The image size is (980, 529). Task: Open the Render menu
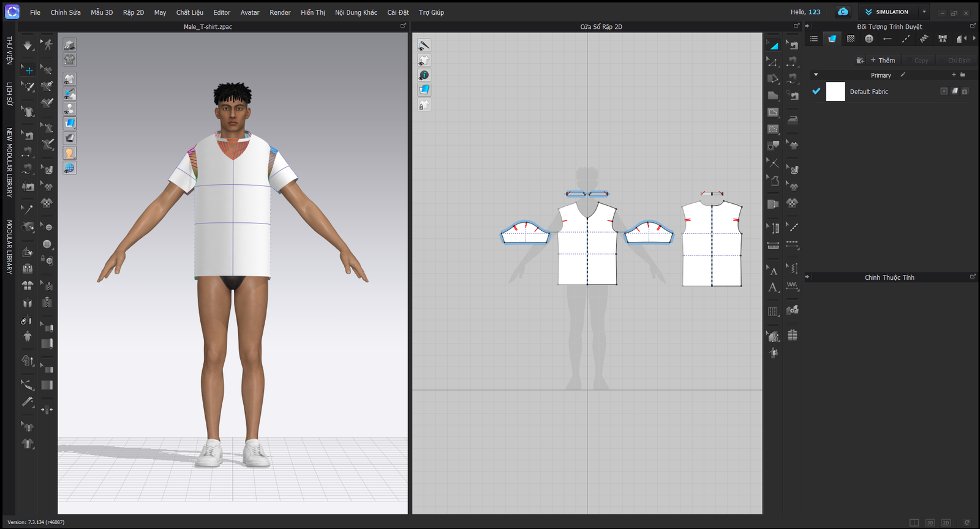tap(280, 12)
